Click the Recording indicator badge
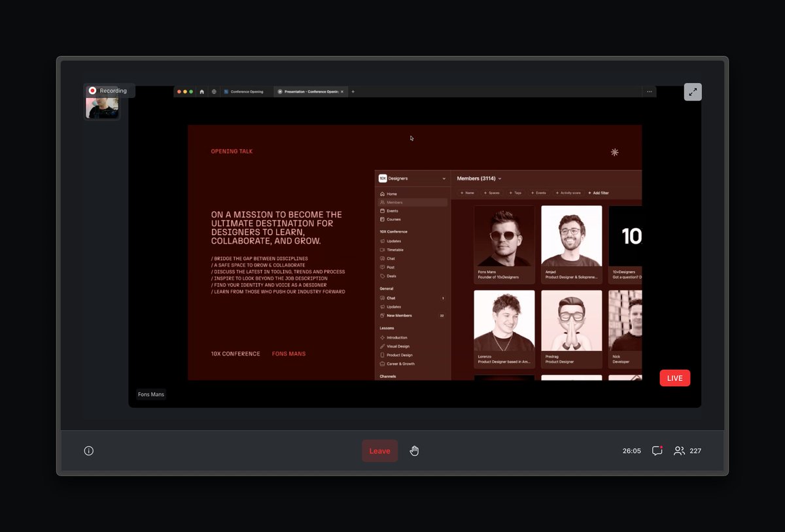 109,91
